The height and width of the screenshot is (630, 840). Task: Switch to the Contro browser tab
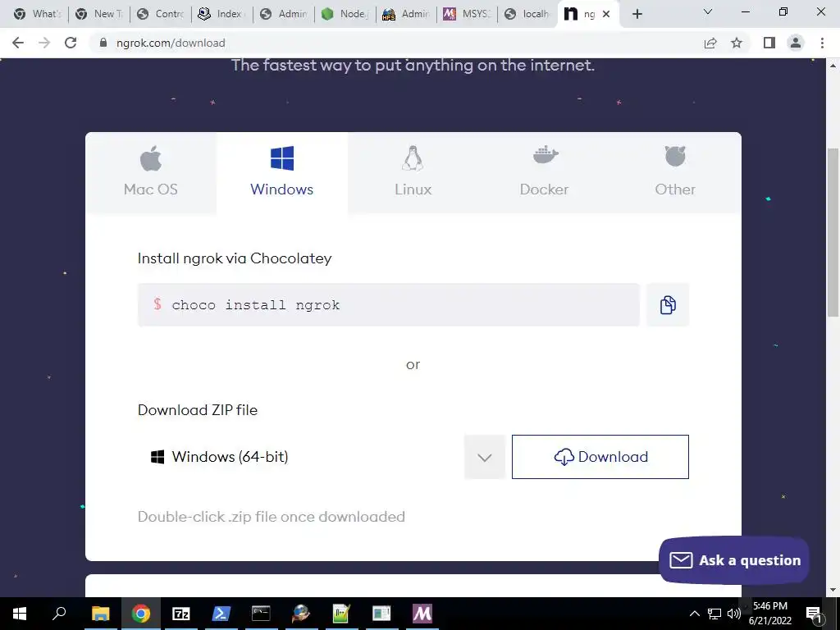point(161,14)
